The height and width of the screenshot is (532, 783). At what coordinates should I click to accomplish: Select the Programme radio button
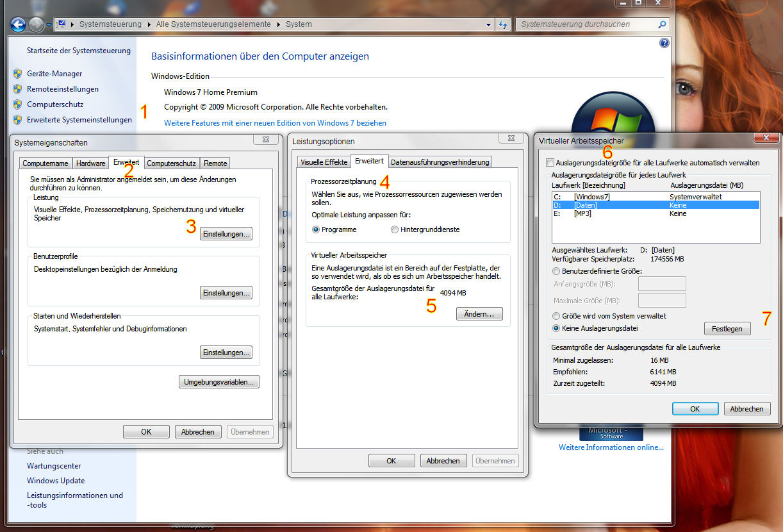pos(316,229)
